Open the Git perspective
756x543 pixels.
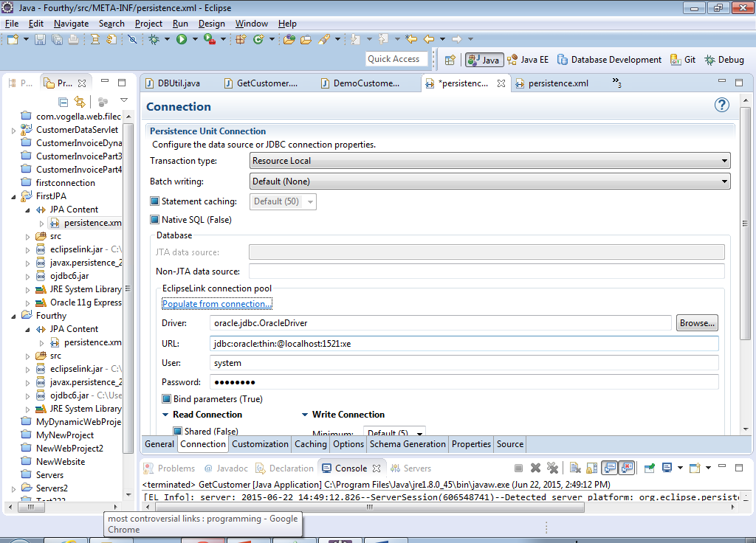pyautogui.click(x=683, y=60)
